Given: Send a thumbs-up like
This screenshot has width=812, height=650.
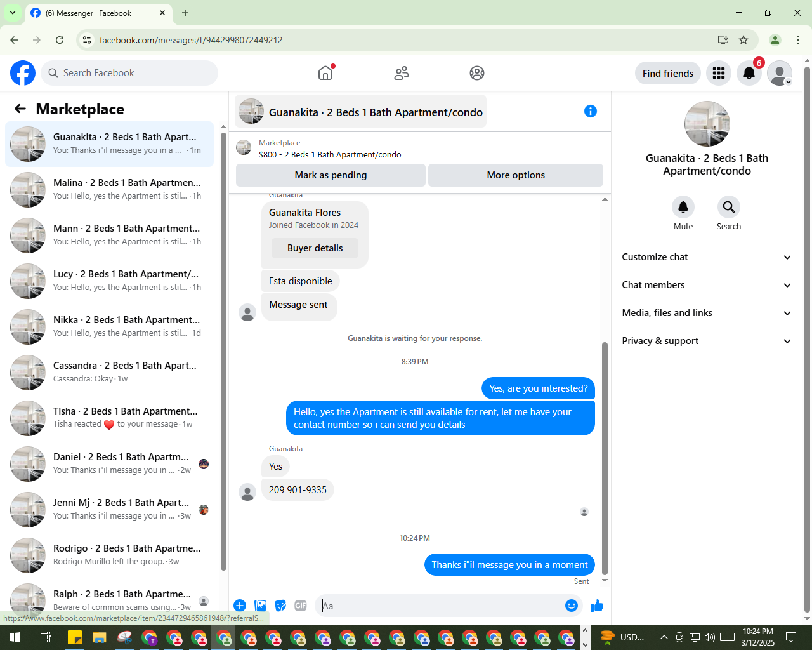Looking at the screenshot, I should click(597, 606).
